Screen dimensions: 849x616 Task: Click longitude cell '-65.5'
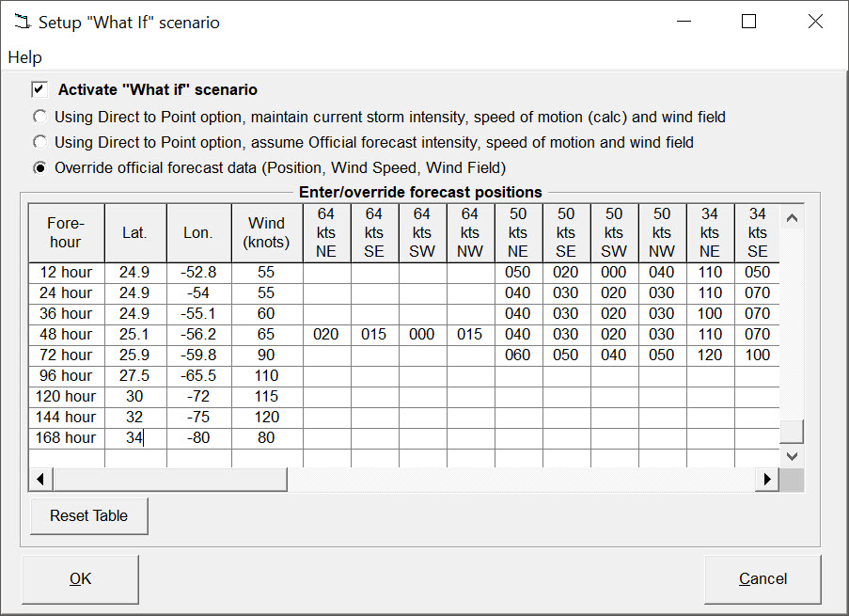pos(198,375)
